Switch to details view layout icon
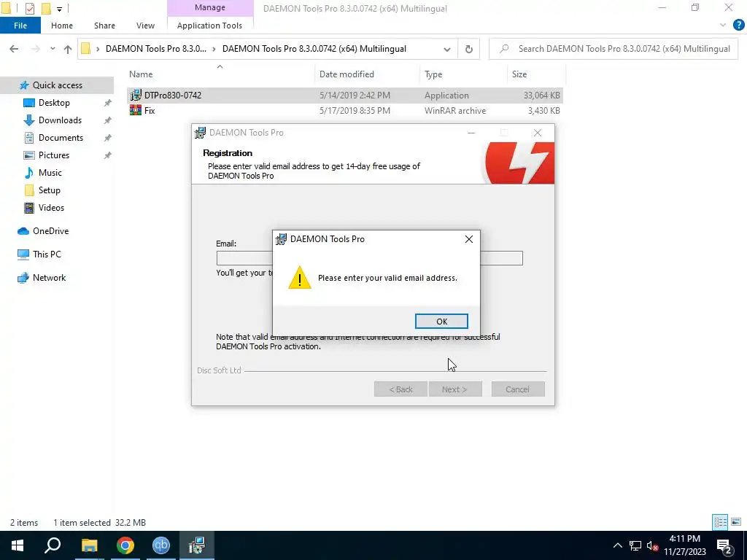Screen dimensions: 747x560 coord(720,522)
